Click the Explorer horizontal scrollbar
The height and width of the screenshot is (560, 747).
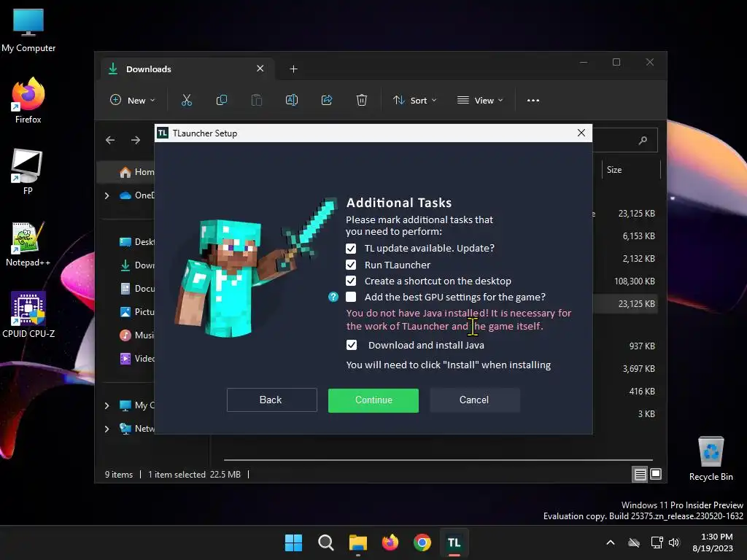coord(438,460)
